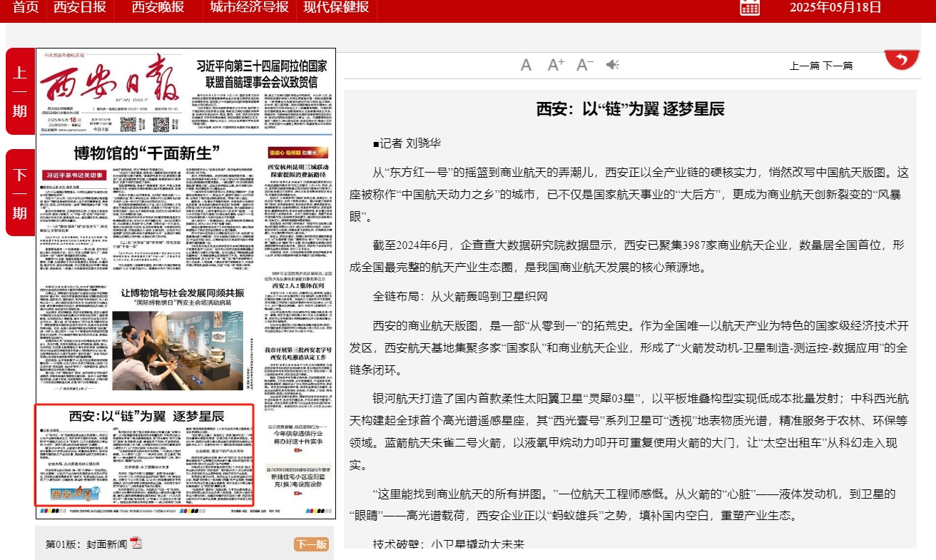Open the next article via 下一篇
The width and height of the screenshot is (936, 560).
tap(838, 66)
